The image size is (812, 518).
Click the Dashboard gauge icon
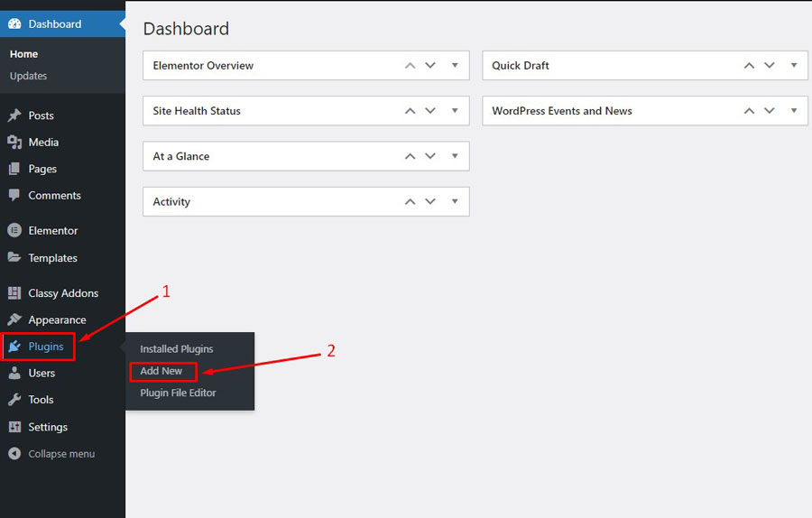[14, 23]
